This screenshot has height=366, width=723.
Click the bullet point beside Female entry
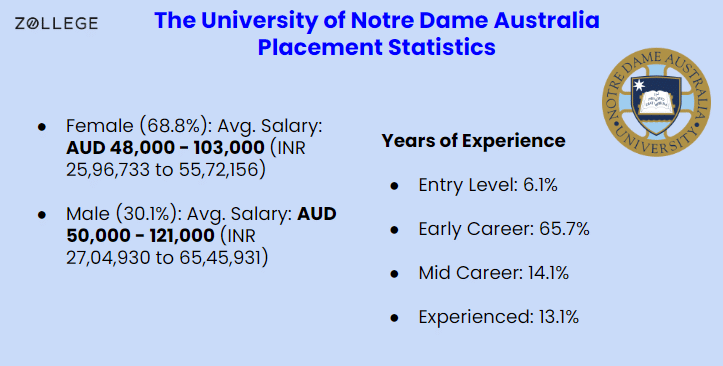pyautogui.click(x=42, y=126)
